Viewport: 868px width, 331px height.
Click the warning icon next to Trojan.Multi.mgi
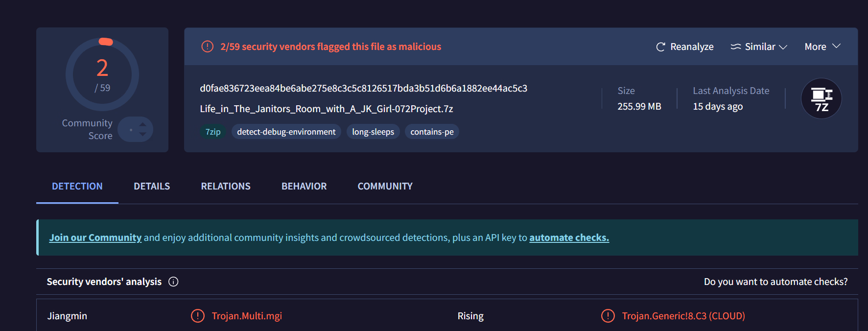click(x=198, y=316)
